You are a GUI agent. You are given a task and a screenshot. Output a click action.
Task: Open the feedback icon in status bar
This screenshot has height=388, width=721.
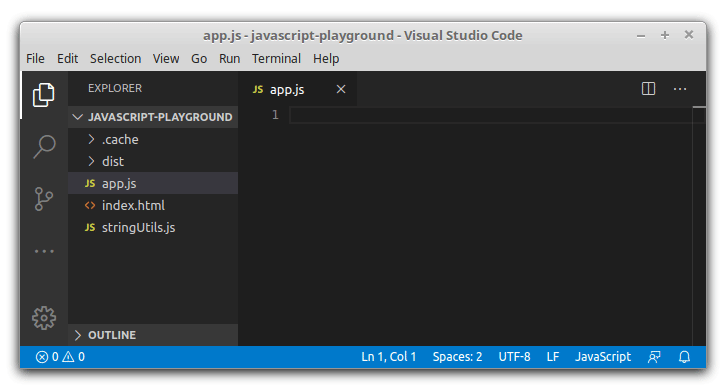(654, 357)
